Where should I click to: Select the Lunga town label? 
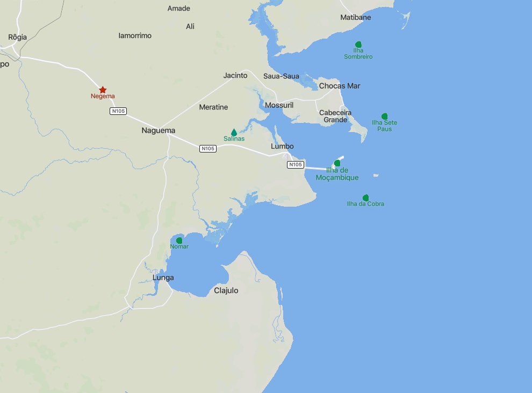(163, 278)
